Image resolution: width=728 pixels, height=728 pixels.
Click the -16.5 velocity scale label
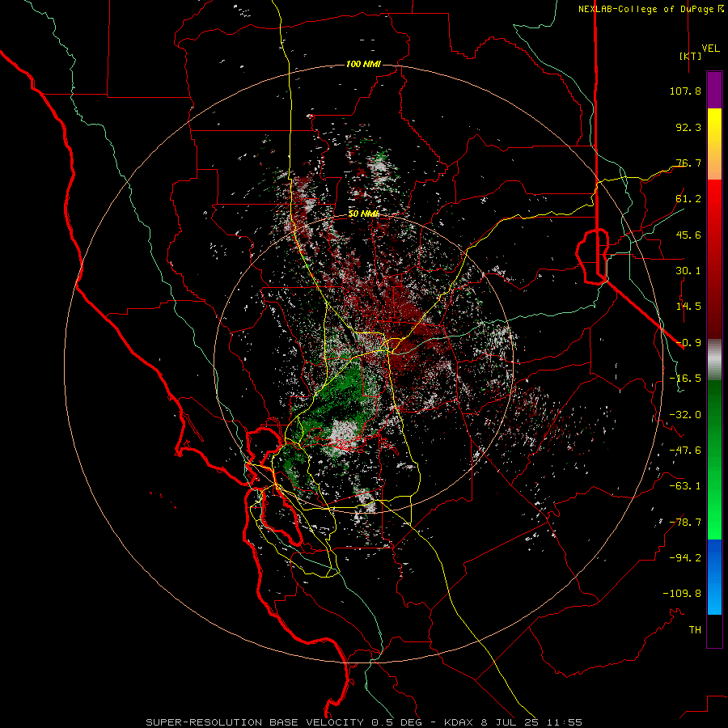pyautogui.click(x=685, y=379)
